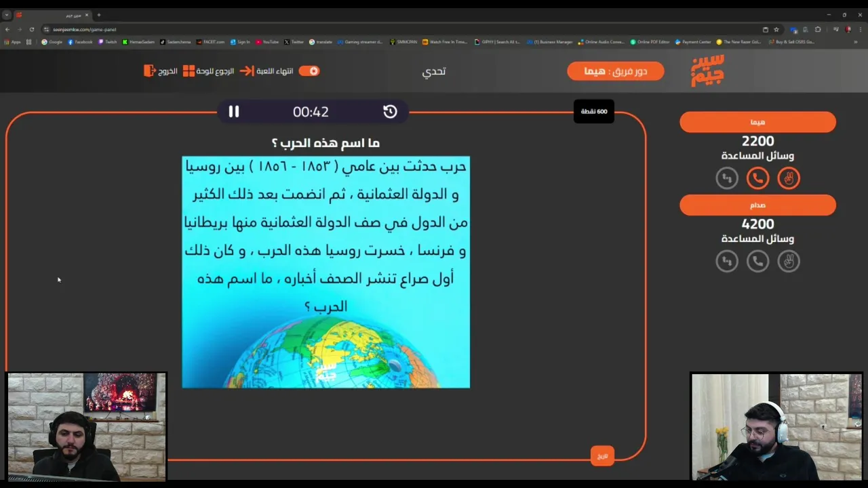
Task: Open the translate bookmark
Action: 321,42
